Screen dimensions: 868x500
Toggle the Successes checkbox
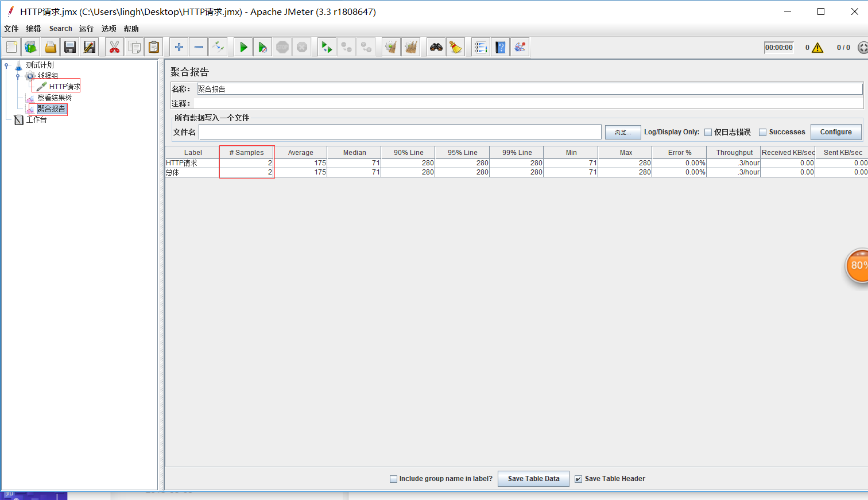763,132
